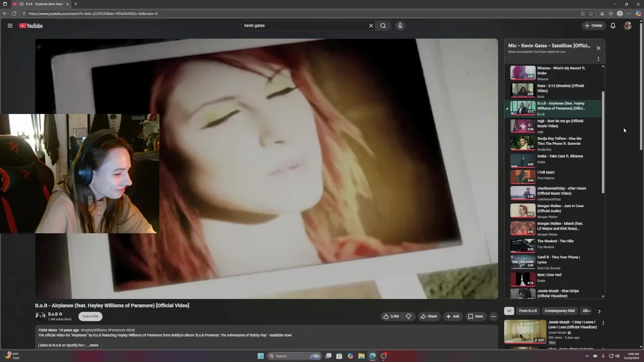Play The Weeknd The Hills
This screenshot has width=644, height=362.
[553, 245]
